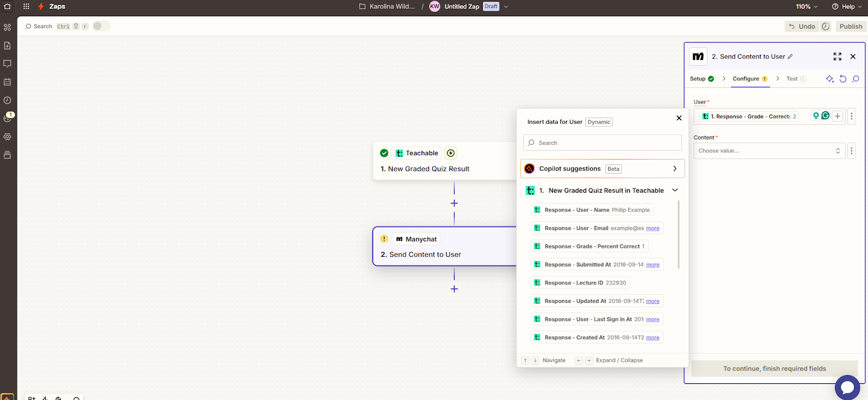Open the history clock icon in sidebar
Image resolution: width=868 pixels, height=400 pixels.
pos(8,100)
